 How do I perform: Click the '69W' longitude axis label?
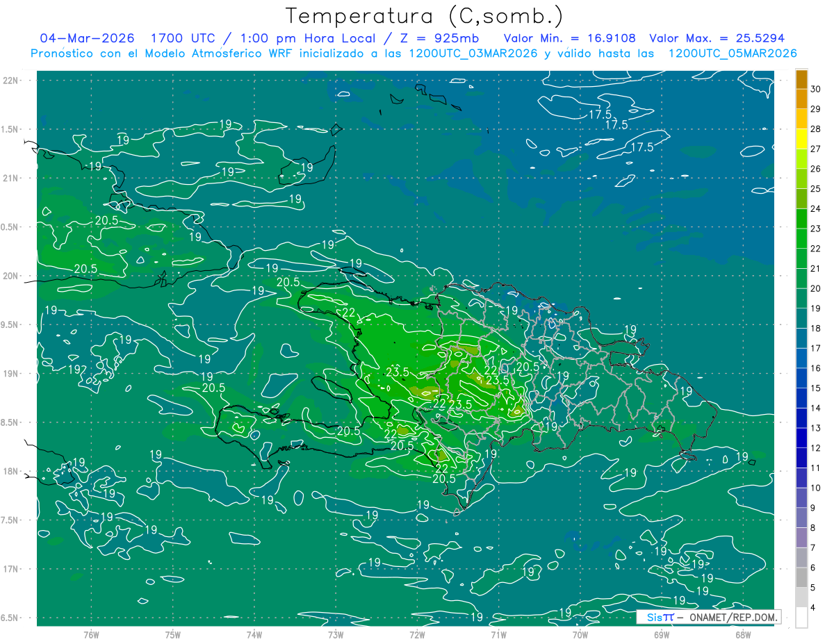point(662,635)
